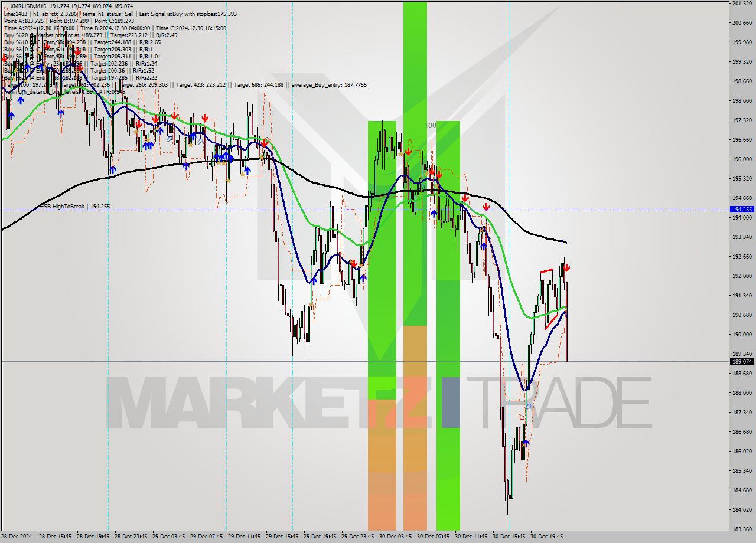Click the 186.020 price axis label

pos(741,452)
